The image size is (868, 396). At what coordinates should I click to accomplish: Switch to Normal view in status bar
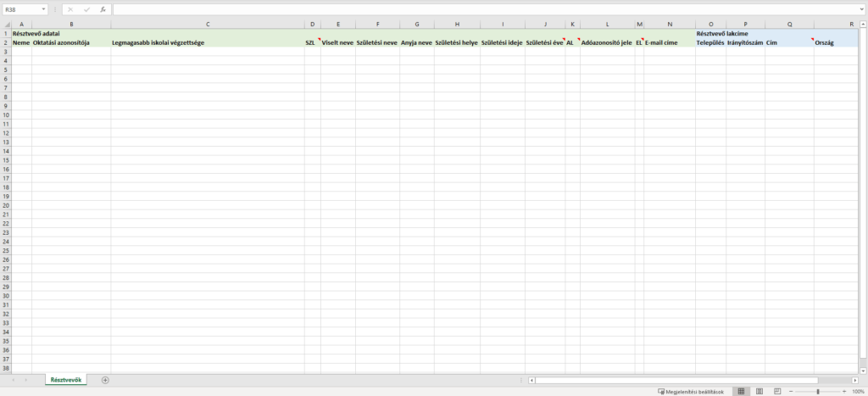pos(741,391)
